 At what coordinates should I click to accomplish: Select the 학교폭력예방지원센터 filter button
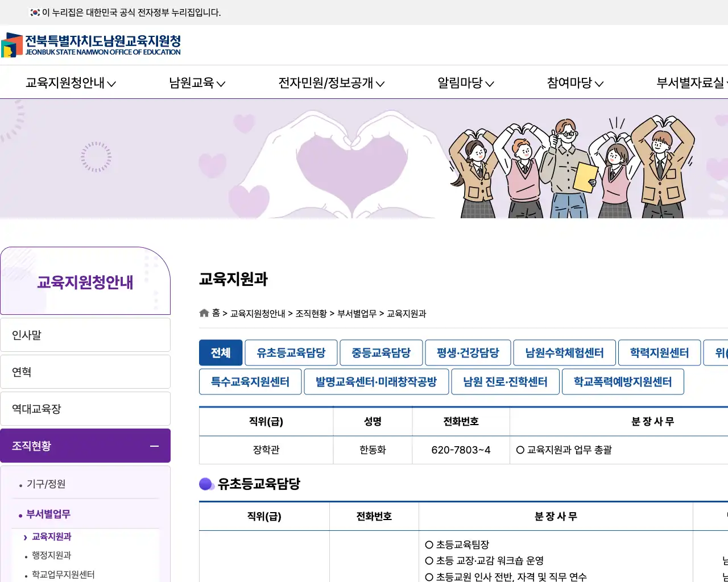point(623,381)
